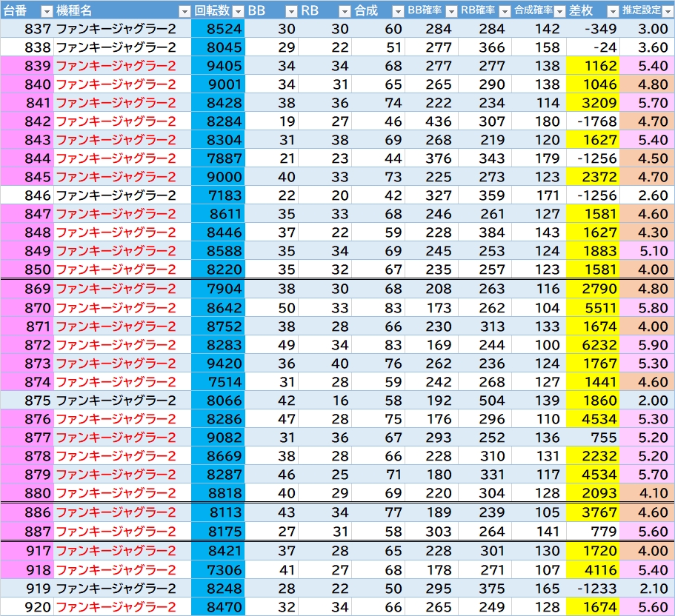Open the 合成確率 column filter dropdown

coord(559,12)
